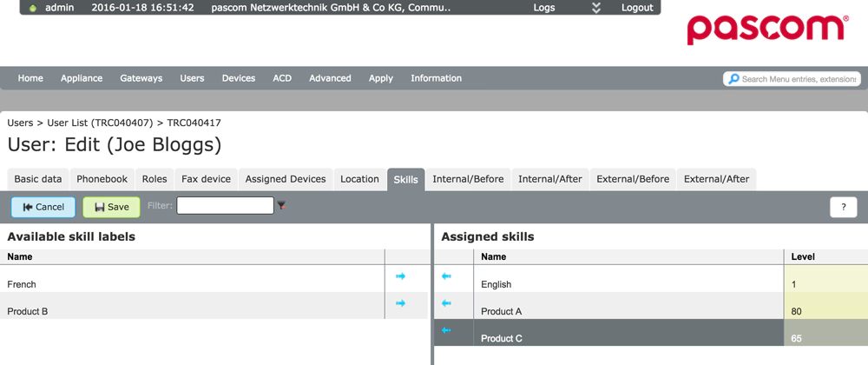Switch to the Assigned Devices tab

coord(286,179)
